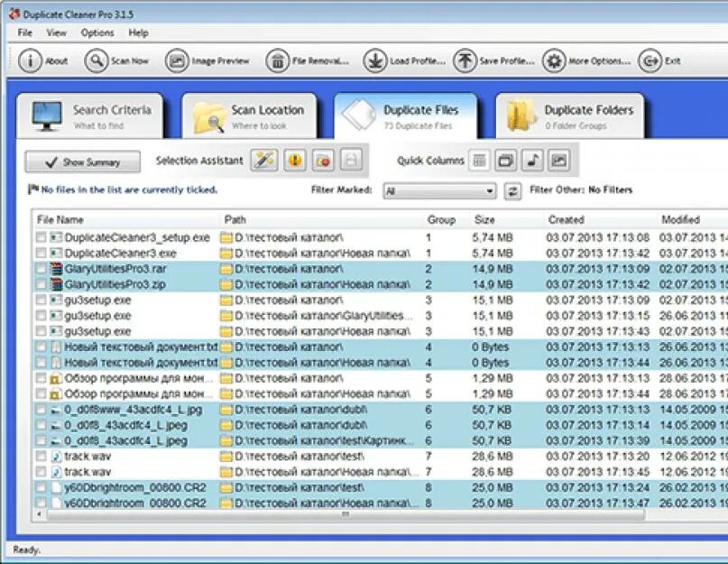Open Selection Assistant magic wand icon
Viewport: 728px width, 564px height.
264,161
